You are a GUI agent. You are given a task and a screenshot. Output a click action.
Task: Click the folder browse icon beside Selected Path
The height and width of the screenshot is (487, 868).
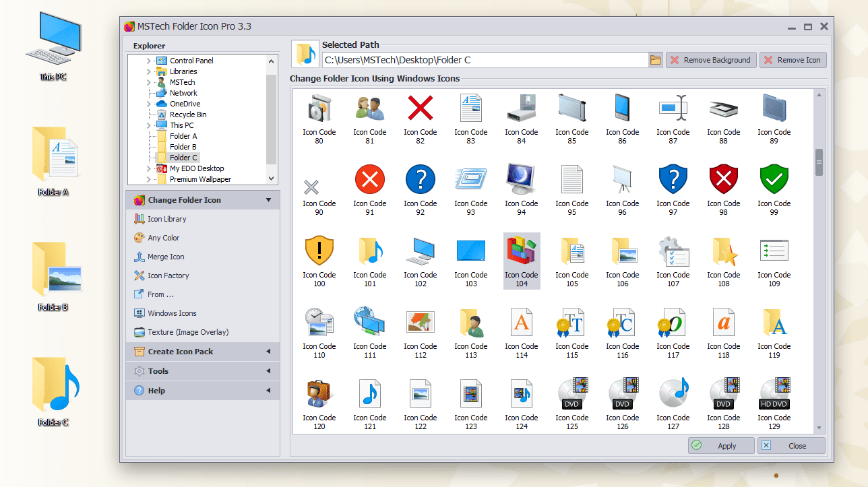click(x=654, y=59)
